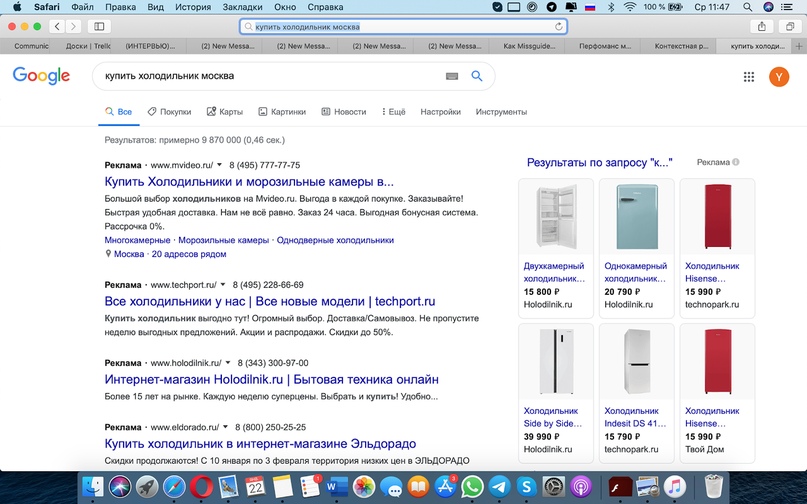
Task: Switch to the Покупки tab
Action: pyautogui.click(x=169, y=112)
